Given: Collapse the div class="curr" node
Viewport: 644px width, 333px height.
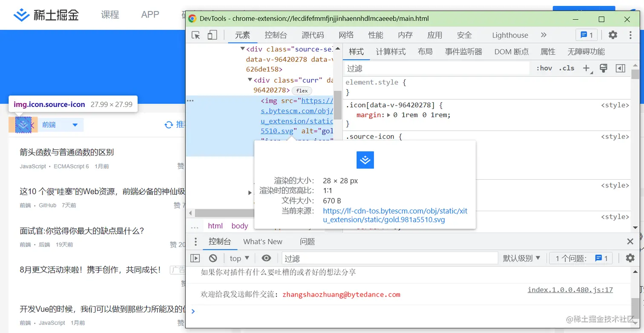Looking at the screenshot, I should tap(250, 80).
